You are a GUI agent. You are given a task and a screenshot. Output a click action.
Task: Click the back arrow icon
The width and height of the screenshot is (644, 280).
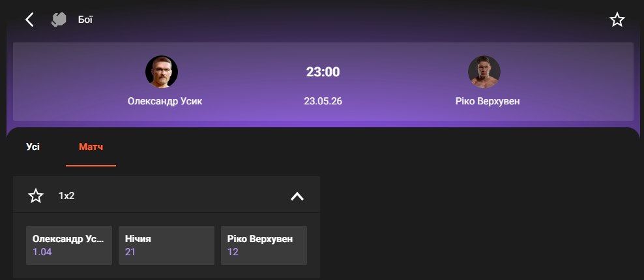tap(29, 20)
